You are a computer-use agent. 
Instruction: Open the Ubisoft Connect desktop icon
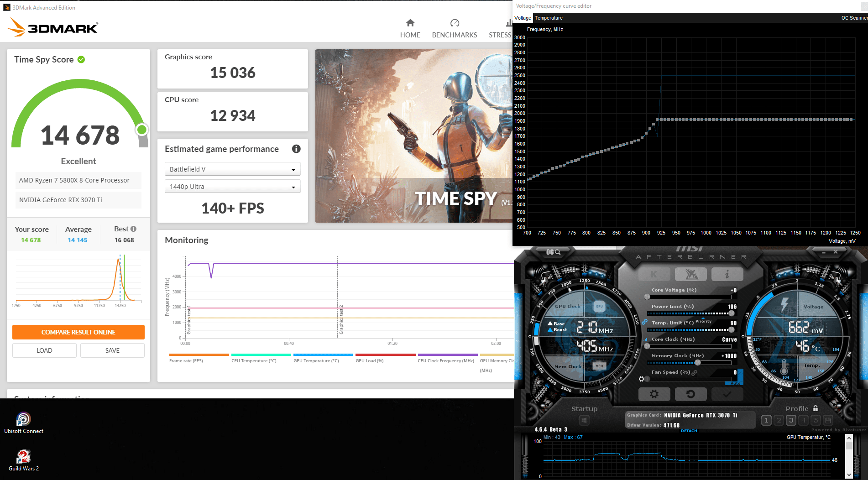point(24,423)
